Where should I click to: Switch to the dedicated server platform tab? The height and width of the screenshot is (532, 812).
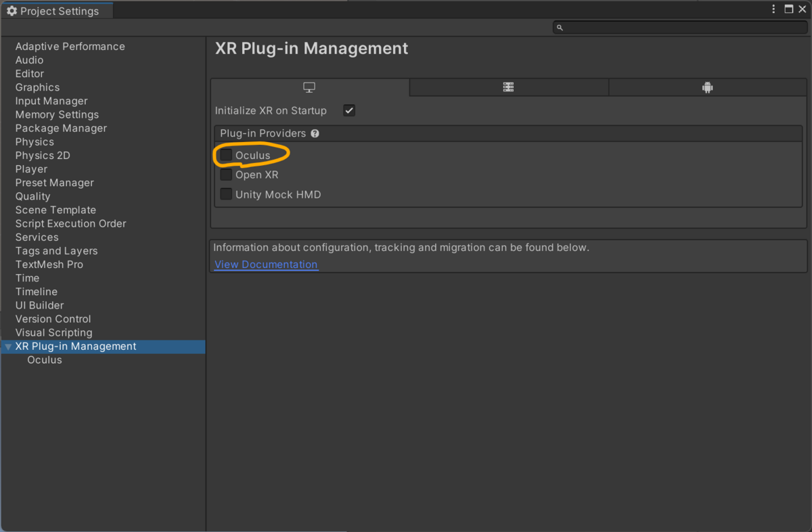point(509,88)
